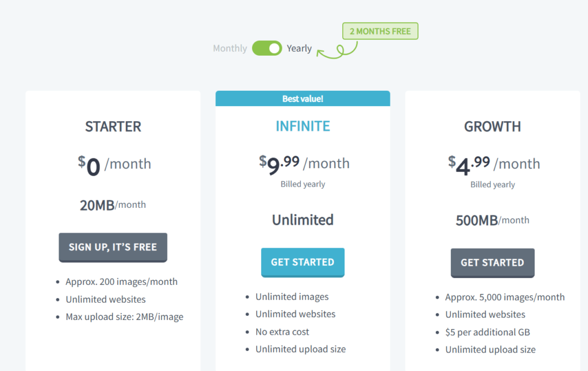Screen dimensions: 588x371
Task: Click the GROWTH plan heading
Action: [x=492, y=126]
